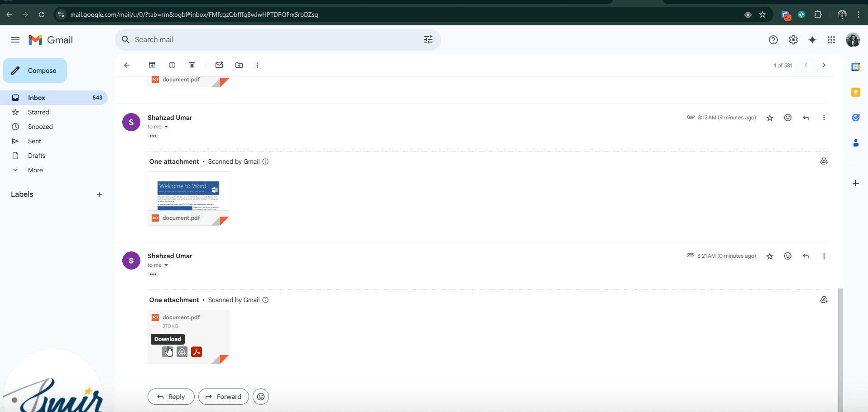Go back to inbox arrow
Screen dimensions: 868x412
pyautogui.click(x=127, y=65)
